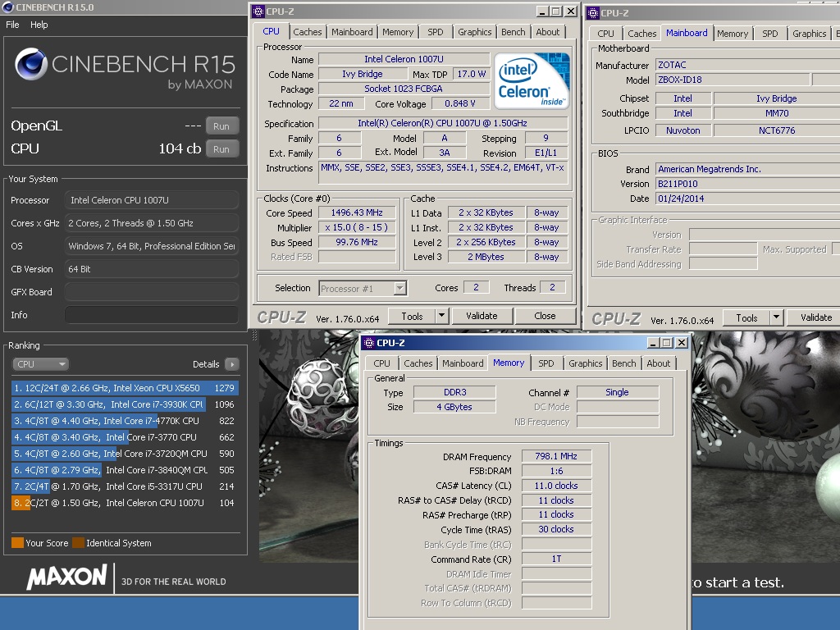Click the Bus Speed value 99.76 MHz
Viewport: 840px width, 630px height.
[357, 242]
